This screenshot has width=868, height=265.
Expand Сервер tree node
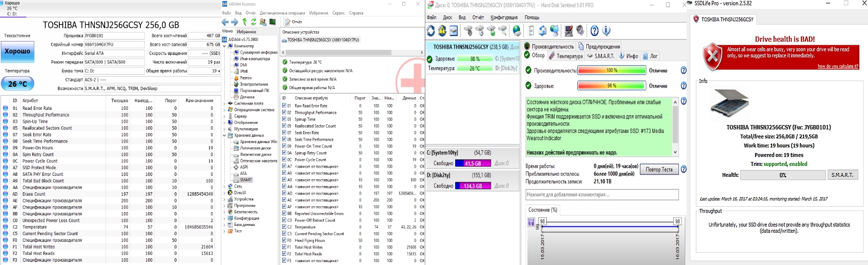[x=224, y=116]
